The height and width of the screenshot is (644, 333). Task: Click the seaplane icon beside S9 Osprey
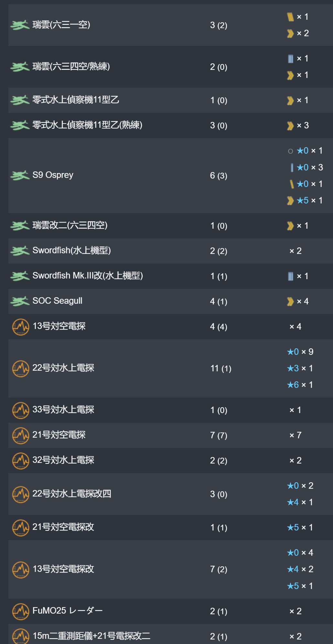click(20, 176)
